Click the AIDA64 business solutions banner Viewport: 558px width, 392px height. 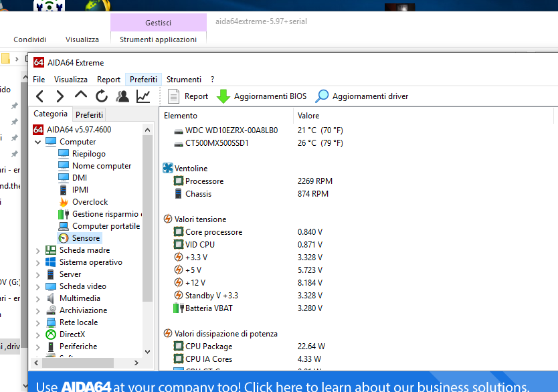pyautogui.click(x=293, y=382)
